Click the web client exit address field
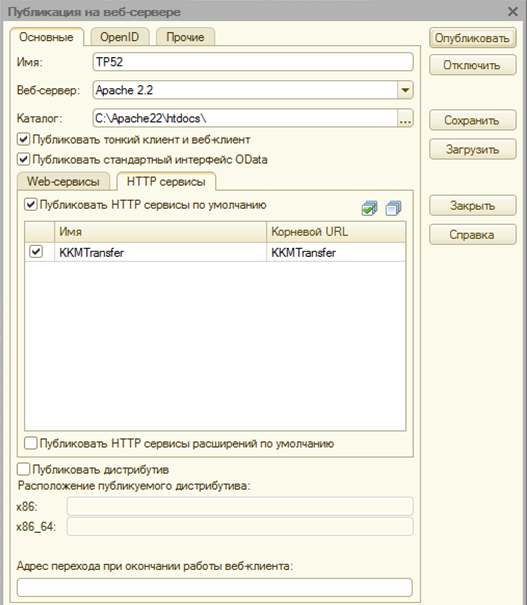527x605 pixels. (x=215, y=588)
